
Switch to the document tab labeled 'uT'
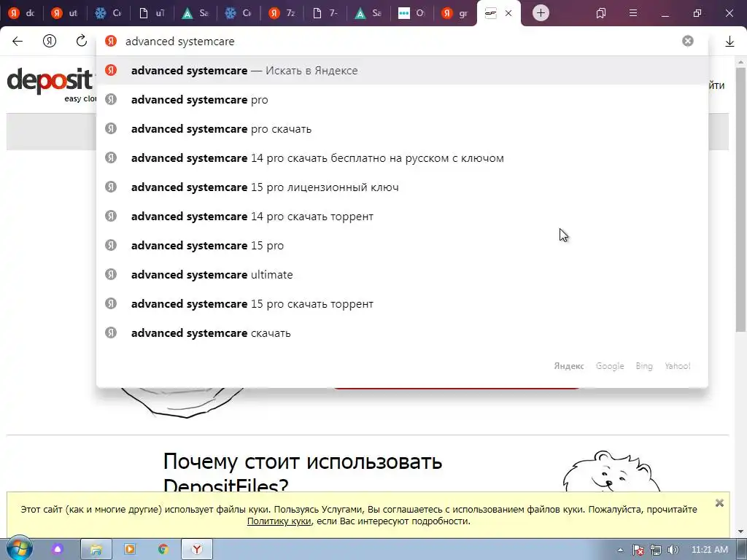click(x=152, y=13)
